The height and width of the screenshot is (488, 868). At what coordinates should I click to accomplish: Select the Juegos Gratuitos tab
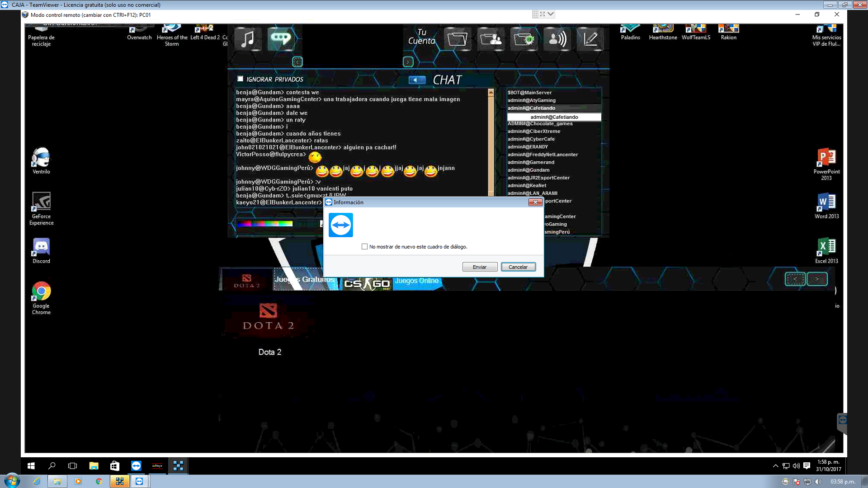(x=305, y=280)
